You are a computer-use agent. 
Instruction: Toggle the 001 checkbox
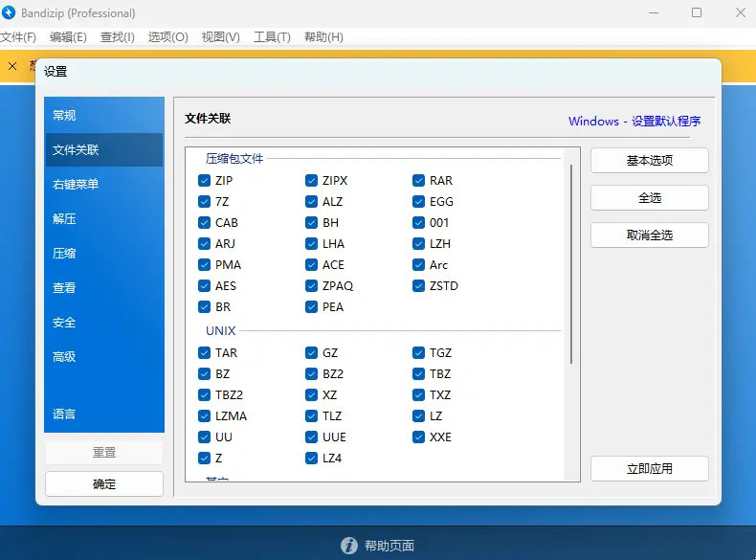(x=418, y=223)
